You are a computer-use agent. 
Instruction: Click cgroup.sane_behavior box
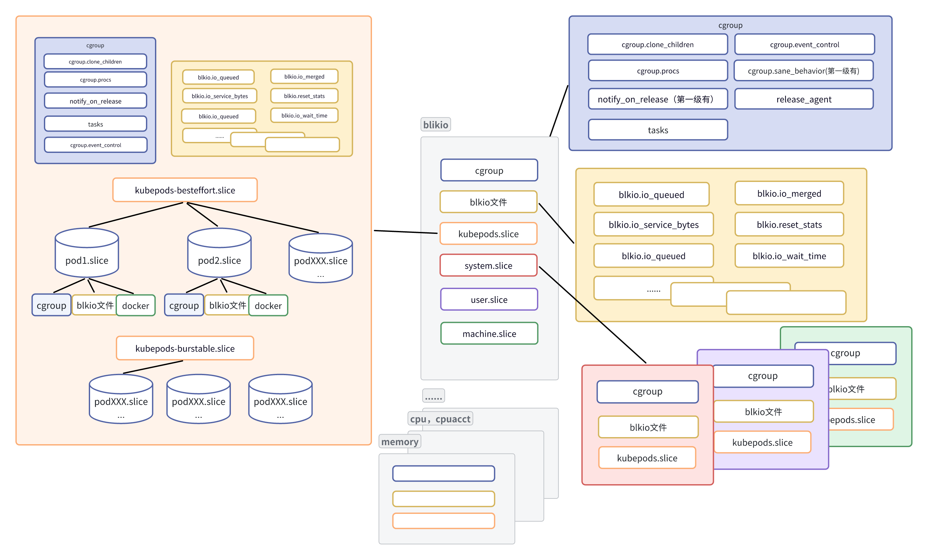[x=804, y=71]
